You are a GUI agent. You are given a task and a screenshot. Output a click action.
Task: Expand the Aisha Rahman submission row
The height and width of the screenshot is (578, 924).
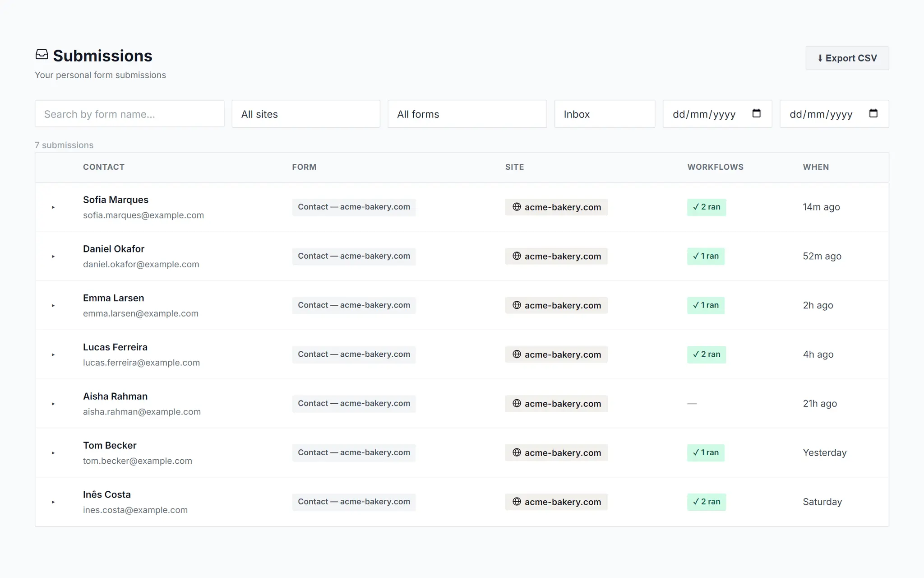point(53,404)
